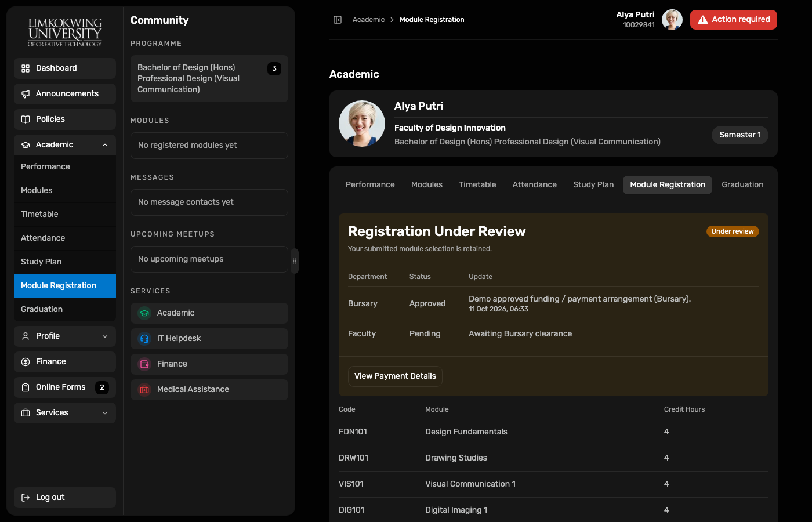Select Module Registration in the sidebar
The image size is (812, 522).
click(x=65, y=286)
